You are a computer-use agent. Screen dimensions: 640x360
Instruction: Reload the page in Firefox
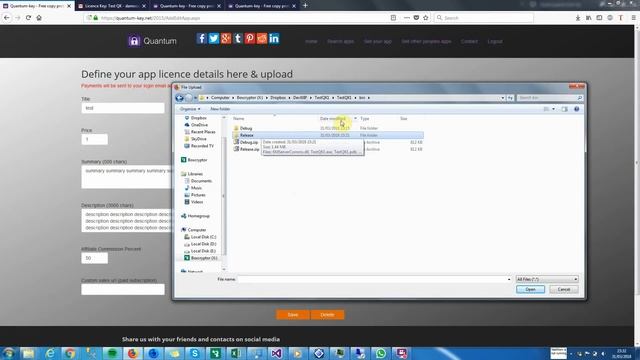(28, 18)
